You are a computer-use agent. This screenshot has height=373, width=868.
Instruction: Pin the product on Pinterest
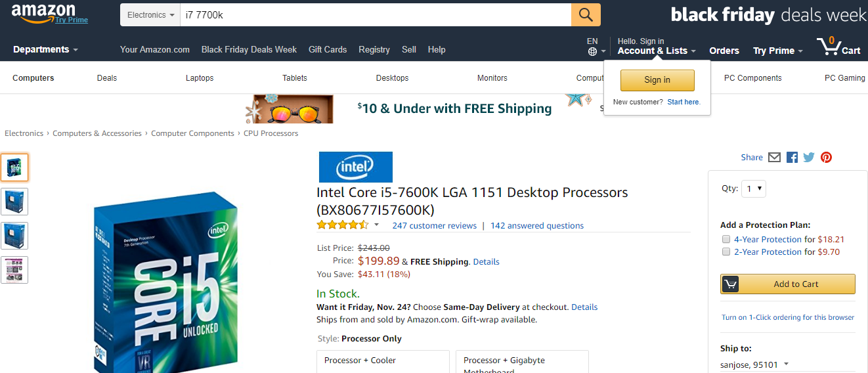click(826, 158)
